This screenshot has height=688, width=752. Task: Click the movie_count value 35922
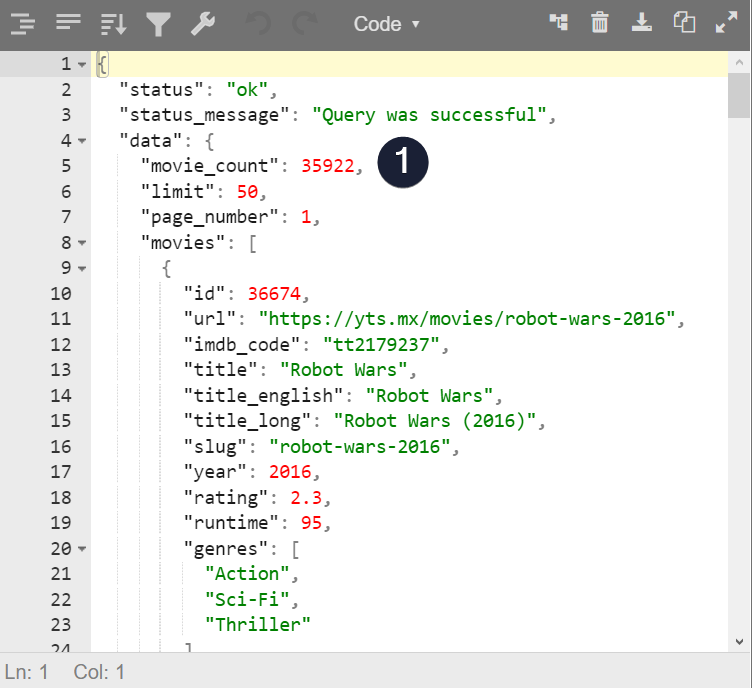328,166
